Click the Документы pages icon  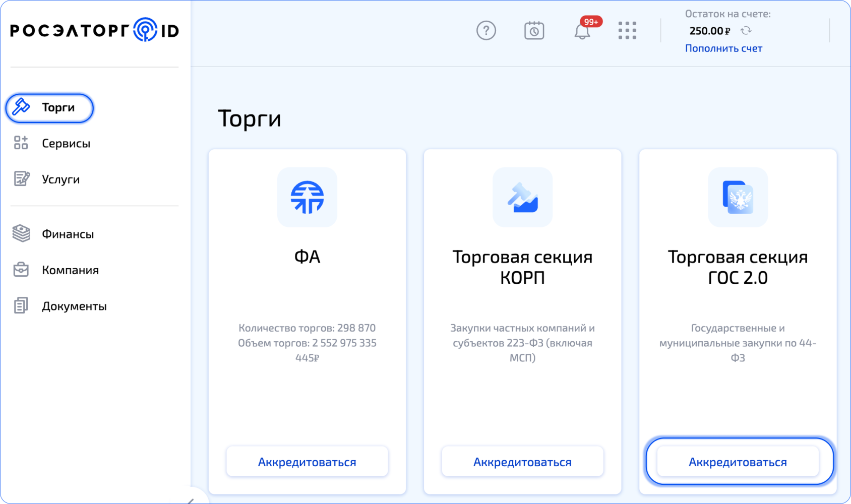(21, 305)
